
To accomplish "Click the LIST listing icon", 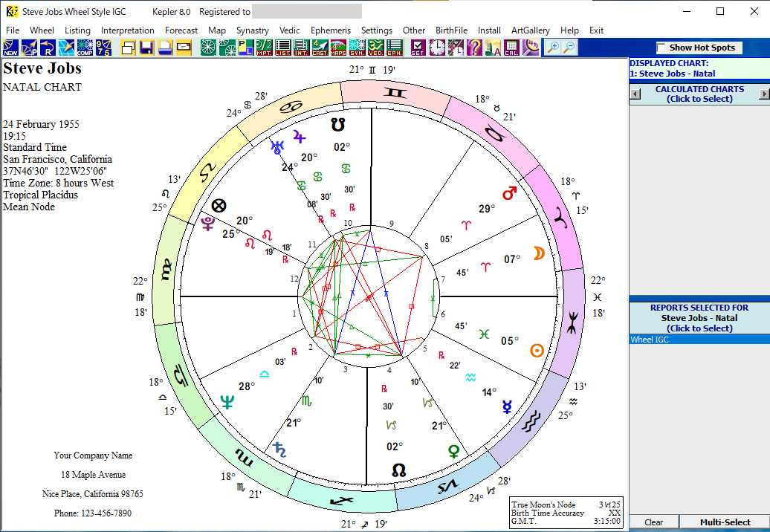I will point(283,48).
